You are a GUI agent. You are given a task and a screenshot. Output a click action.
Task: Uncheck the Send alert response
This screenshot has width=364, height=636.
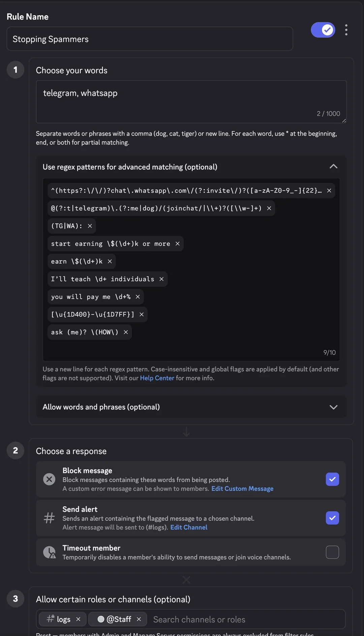(x=332, y=518)
